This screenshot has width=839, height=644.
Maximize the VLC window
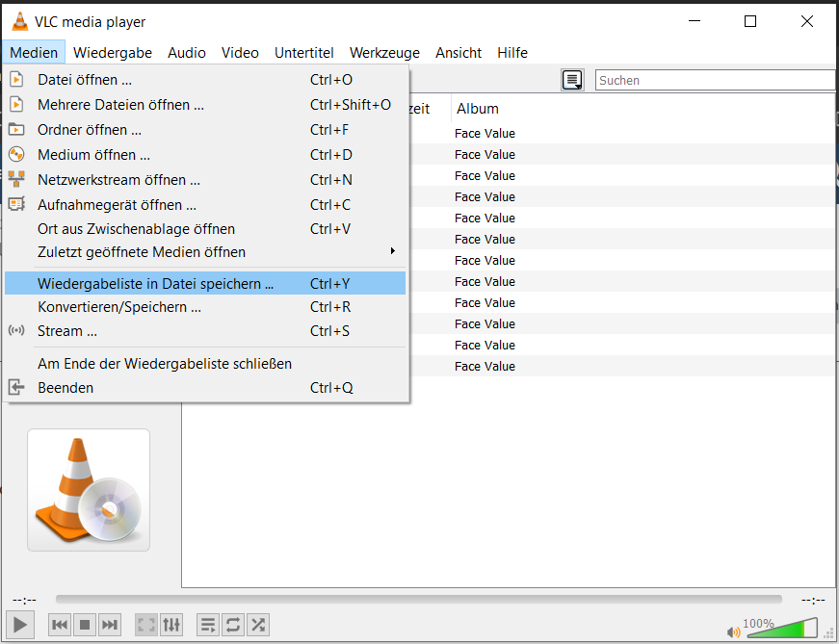(750, 21)
